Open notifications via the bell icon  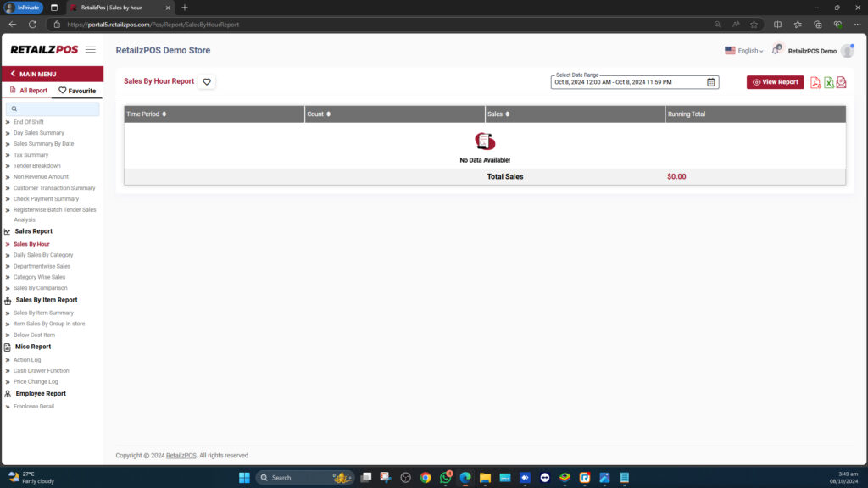[x=776, y=50]
